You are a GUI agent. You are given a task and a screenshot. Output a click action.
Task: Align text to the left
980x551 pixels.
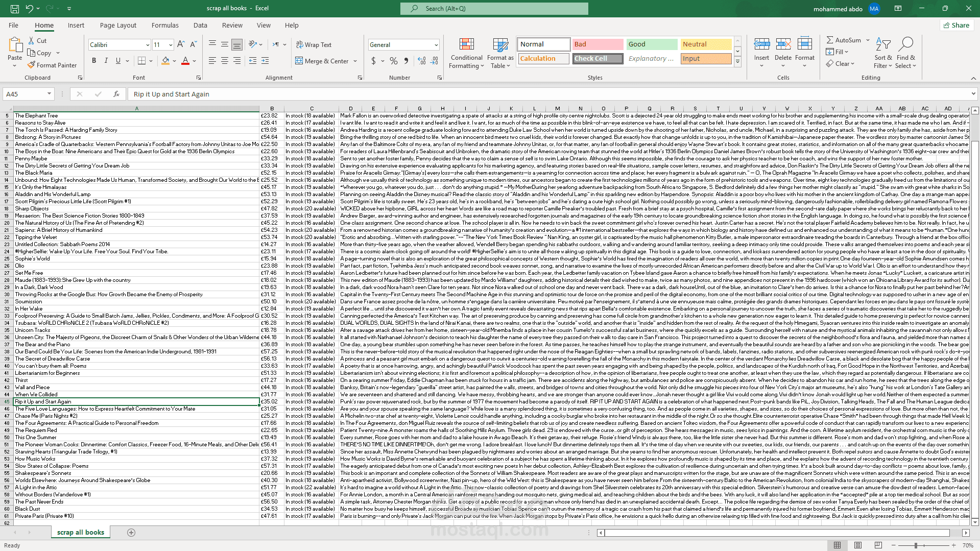pos(212,61)
